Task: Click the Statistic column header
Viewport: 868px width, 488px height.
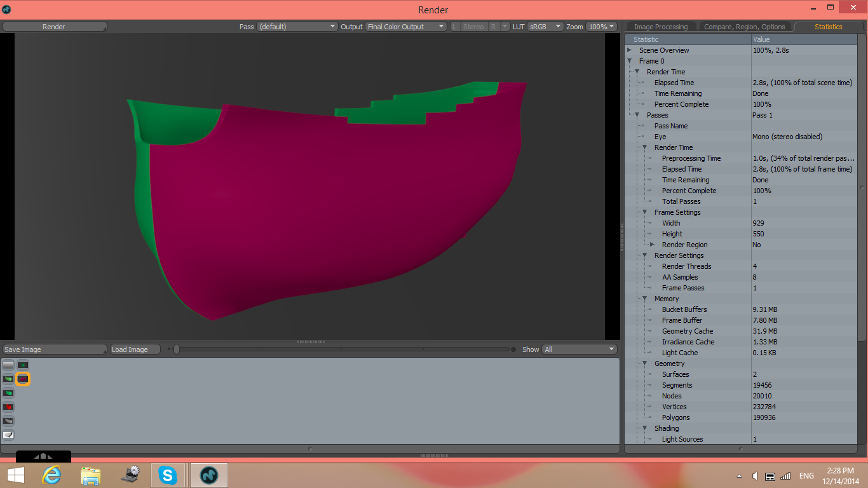Action: [x=688, y=39]
